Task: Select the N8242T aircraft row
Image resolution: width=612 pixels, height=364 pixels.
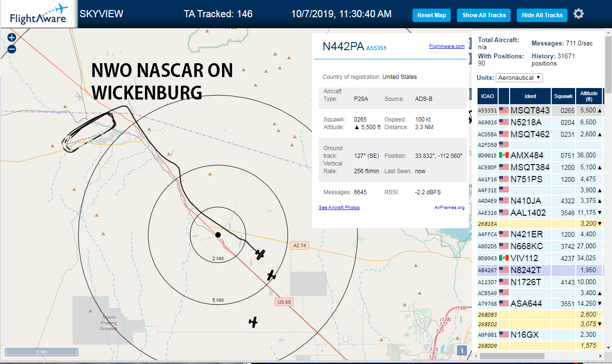Action: click(x=540, y=270)
